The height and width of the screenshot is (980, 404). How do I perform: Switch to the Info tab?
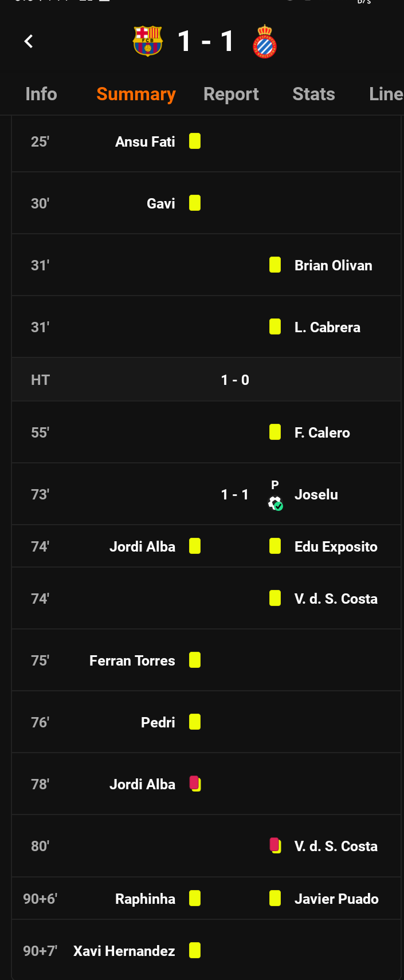coord(41,94)
